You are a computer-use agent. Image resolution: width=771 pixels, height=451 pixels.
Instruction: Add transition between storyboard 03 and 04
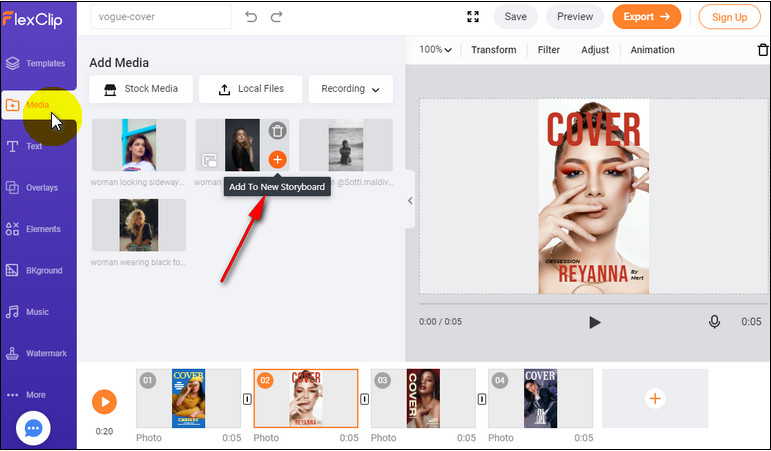(482, 399)
